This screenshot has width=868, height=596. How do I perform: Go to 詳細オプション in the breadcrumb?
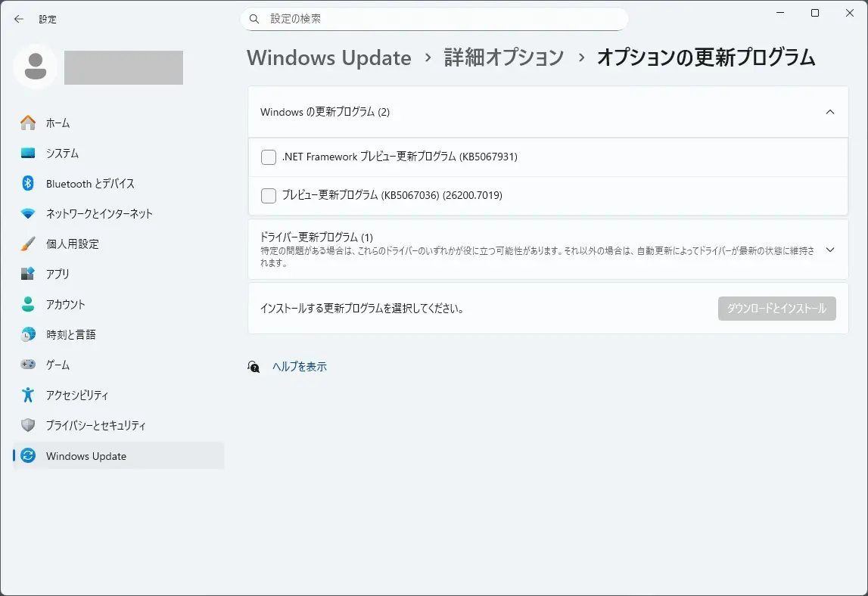pyautogui.click(x=503, y=57)
